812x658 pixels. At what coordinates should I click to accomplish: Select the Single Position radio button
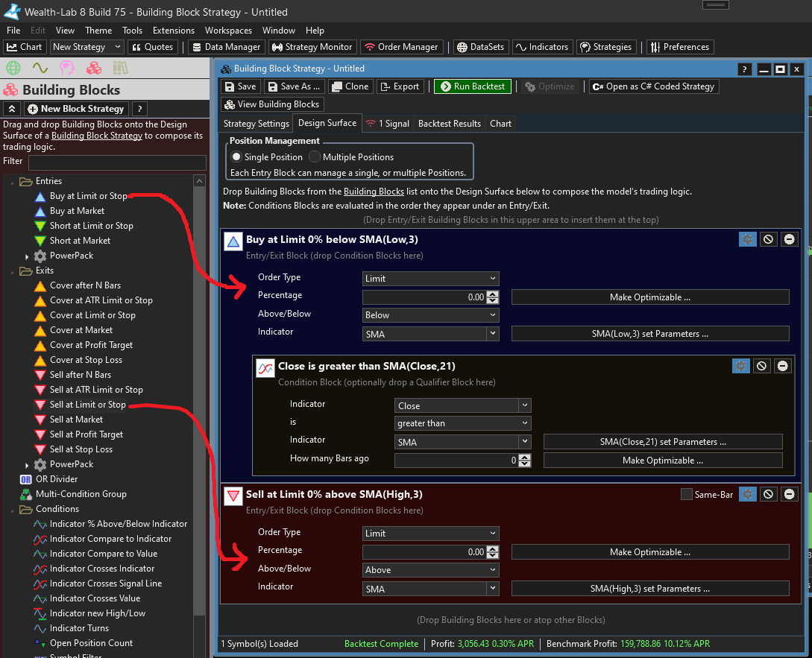(x=237, y=157)
